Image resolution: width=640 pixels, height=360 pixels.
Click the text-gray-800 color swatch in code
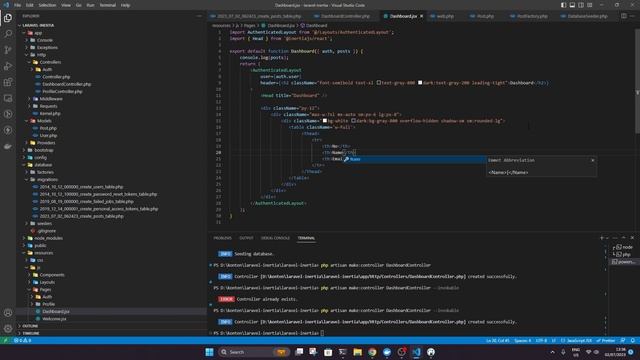tap(379, 82)
